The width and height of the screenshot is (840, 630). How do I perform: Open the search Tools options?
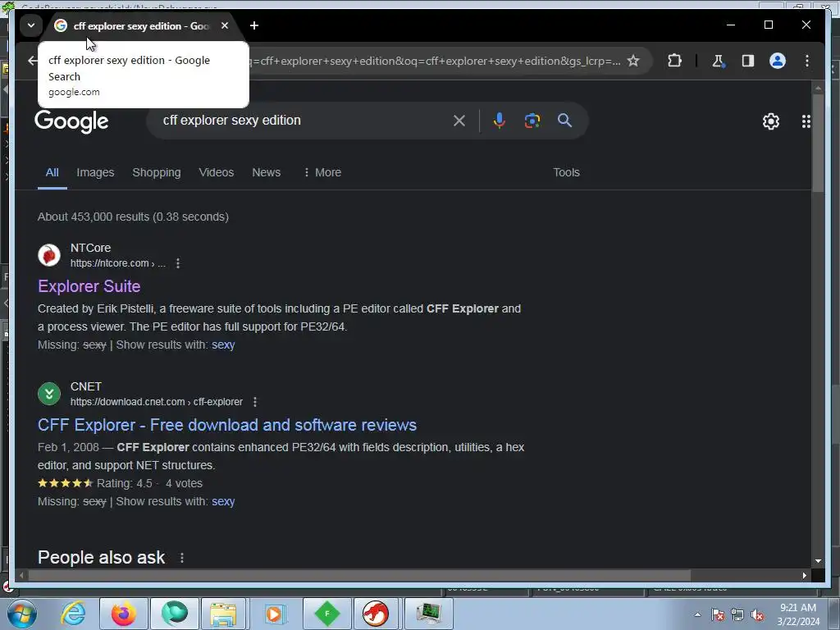[566, 172]
